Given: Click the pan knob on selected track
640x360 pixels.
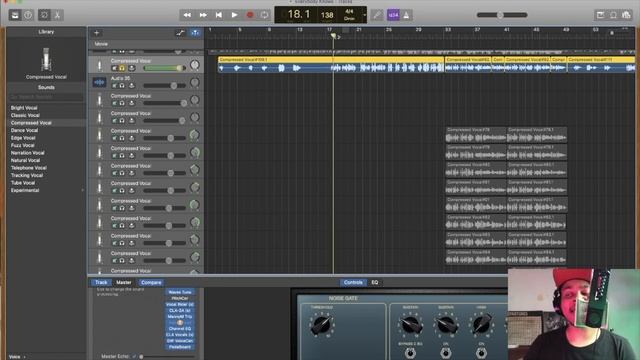Looking at the screenshot, I should tap(195, 64).
